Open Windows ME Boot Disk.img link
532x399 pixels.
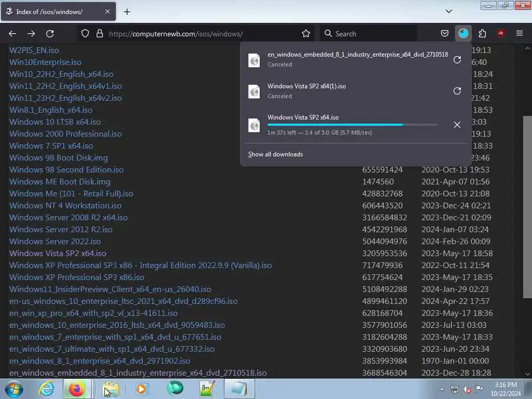coord(60,181)
